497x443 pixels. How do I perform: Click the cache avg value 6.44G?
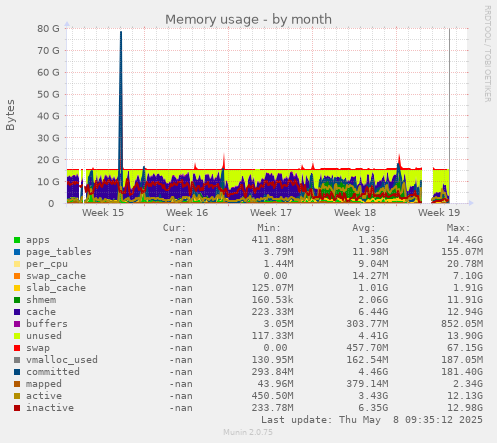click(373, 312)
